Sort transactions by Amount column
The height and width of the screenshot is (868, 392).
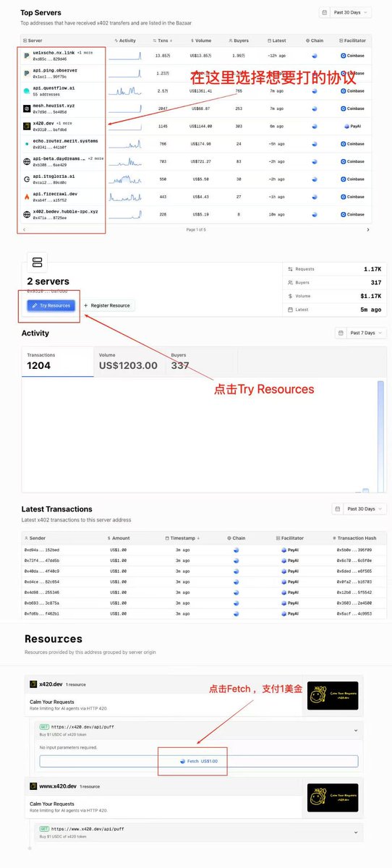119,538
